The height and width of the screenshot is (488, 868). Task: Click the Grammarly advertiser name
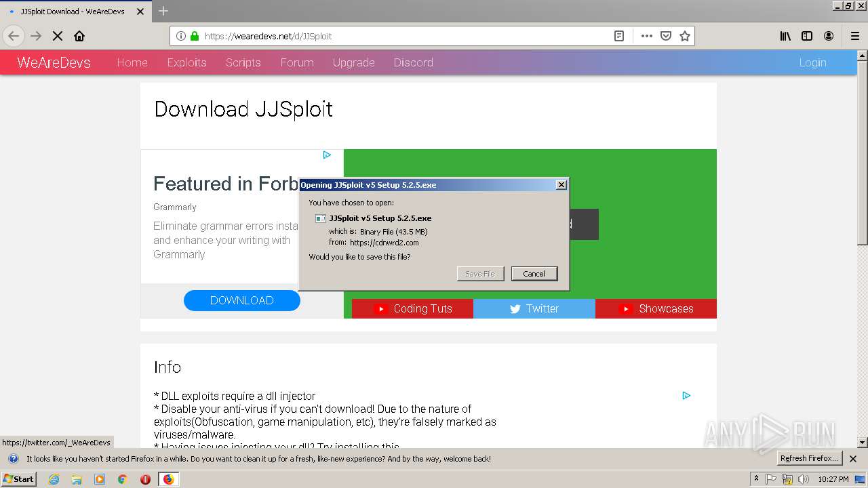click(x=175, y=207)
